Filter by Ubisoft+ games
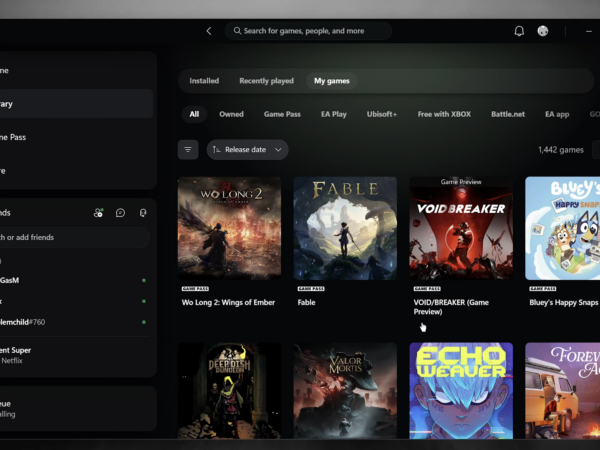This screenshot has width=600, height=450. click(x=382, y=114)
